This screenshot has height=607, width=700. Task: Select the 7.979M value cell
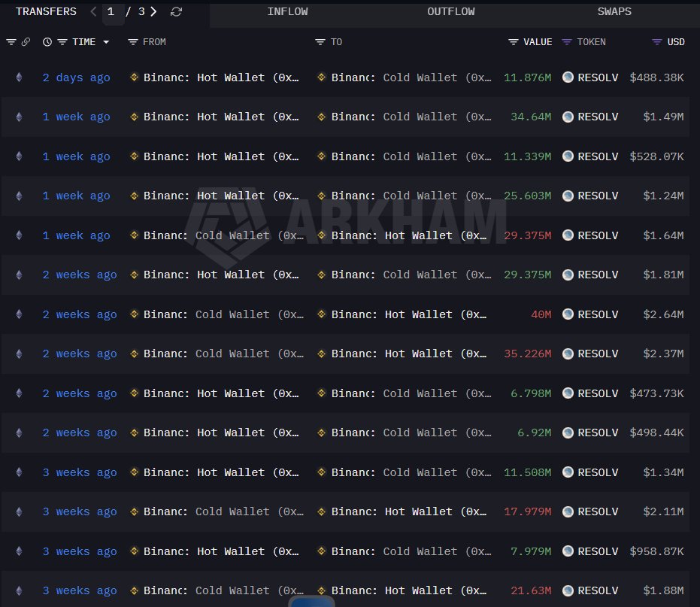[531, 551]
